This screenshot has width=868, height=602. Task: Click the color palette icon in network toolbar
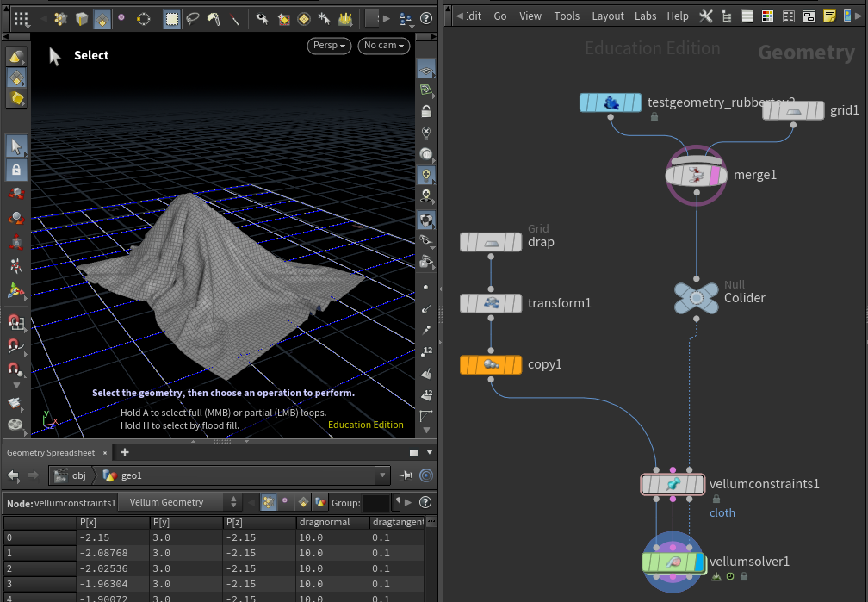pos(766,16)
